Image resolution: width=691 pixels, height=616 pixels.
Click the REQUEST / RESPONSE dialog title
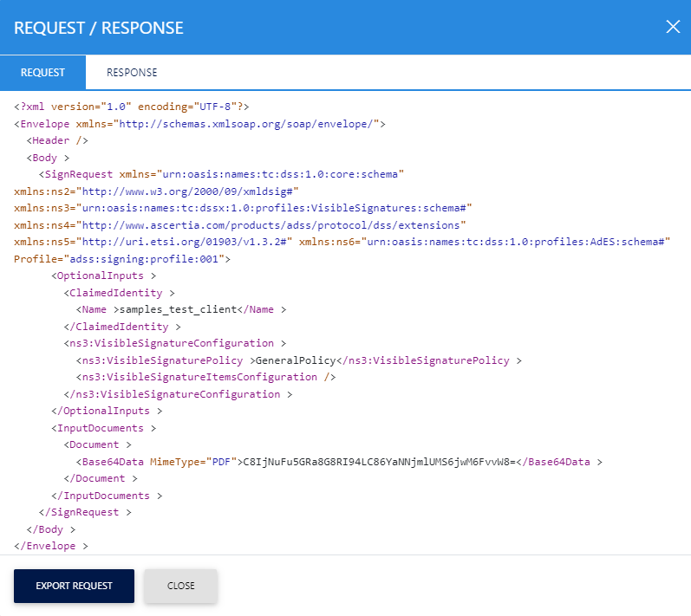point(99,28)
